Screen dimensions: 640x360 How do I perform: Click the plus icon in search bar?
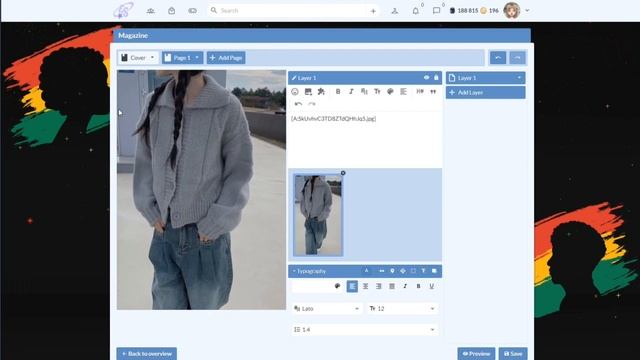373,11
